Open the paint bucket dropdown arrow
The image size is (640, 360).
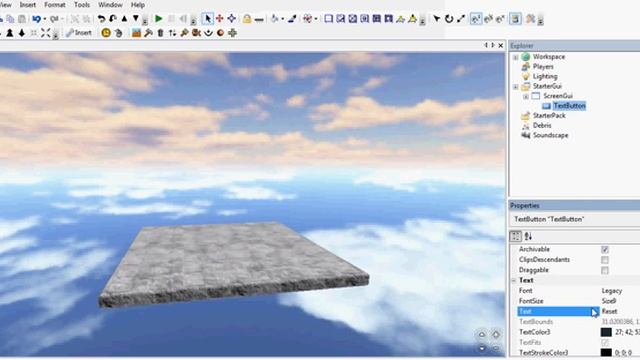[282, 19]
